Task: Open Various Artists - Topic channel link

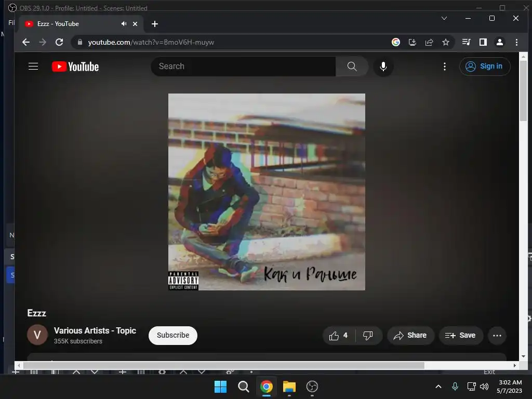Action: pyautogui.click(x=95, y=330)
